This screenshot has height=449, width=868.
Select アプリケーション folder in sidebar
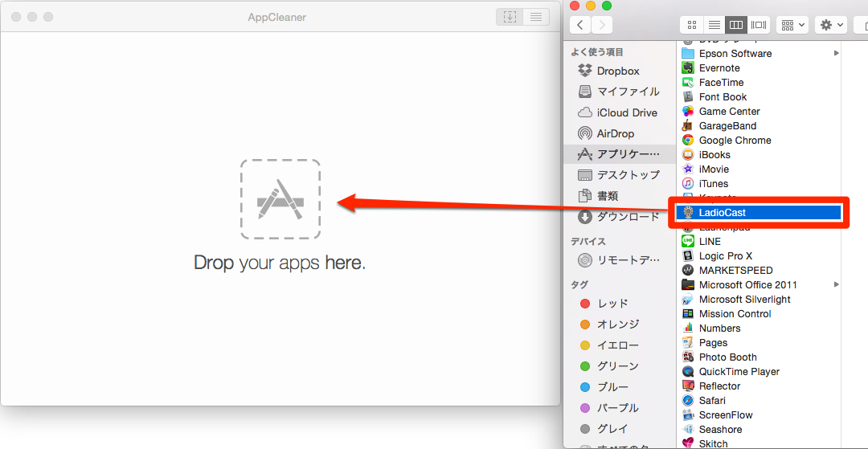click(619, 153)
